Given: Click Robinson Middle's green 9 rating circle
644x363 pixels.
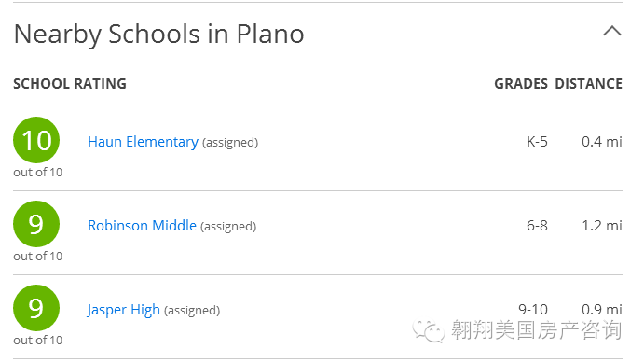Looking at the screenshot, I should (x=36, y=224).
